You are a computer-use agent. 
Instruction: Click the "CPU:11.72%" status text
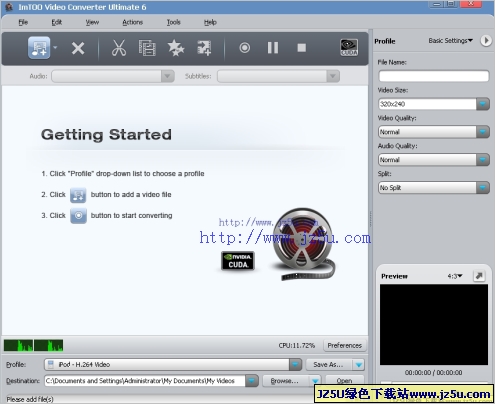pyautogui.click(x=297, y=345)
